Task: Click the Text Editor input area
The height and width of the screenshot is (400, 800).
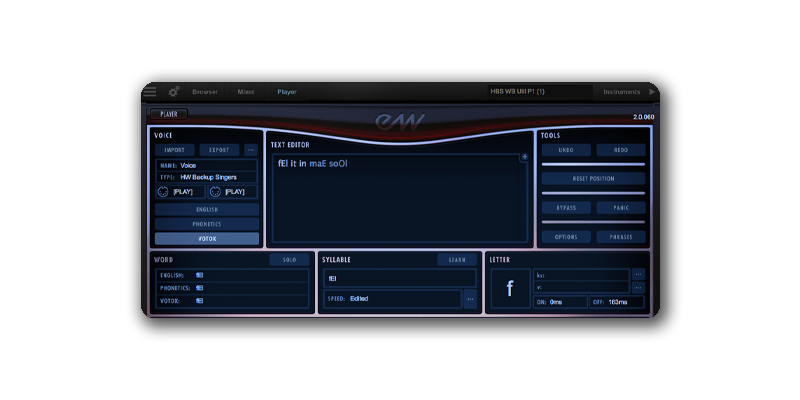Action: point(400,200)
